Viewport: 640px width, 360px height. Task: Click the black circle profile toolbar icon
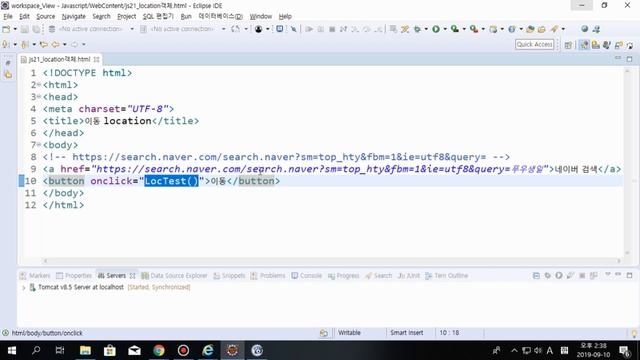[x=258, y=29]
